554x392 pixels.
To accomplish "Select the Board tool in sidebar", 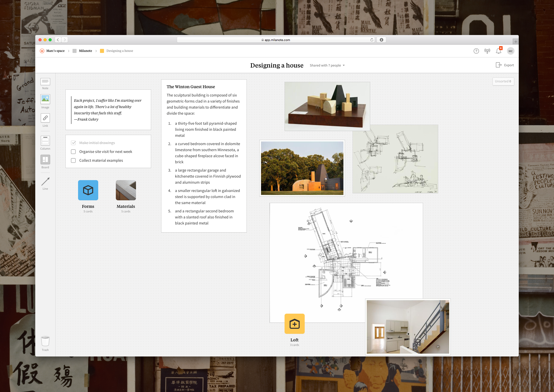I will point(45,159).
